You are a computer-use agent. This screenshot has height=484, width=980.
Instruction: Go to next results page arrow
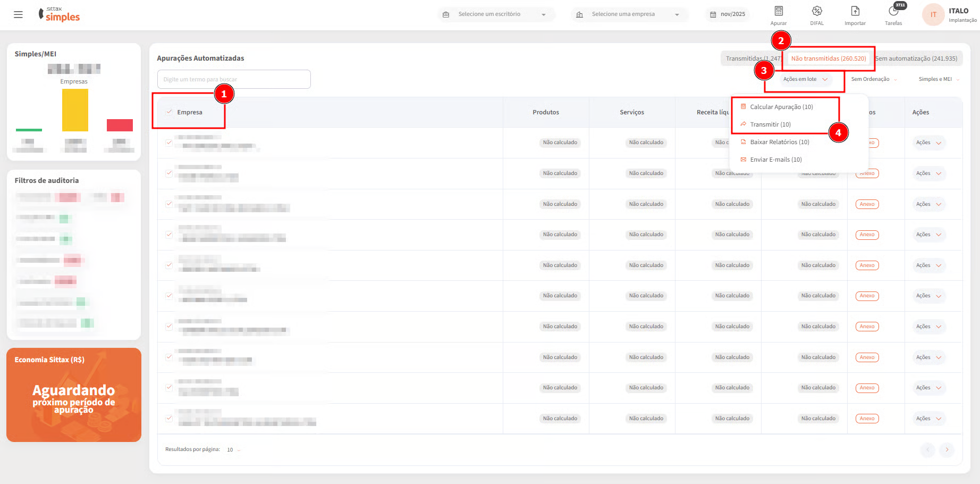click(x=947, y=450)
